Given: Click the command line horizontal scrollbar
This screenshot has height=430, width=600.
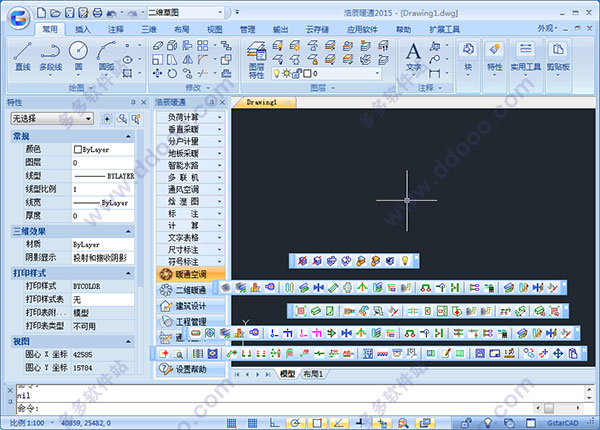Looking at the screenshot, I should 559,409.
